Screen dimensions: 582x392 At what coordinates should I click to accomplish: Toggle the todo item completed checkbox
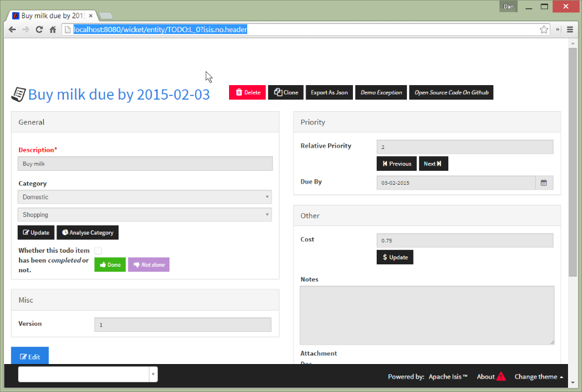98,250
